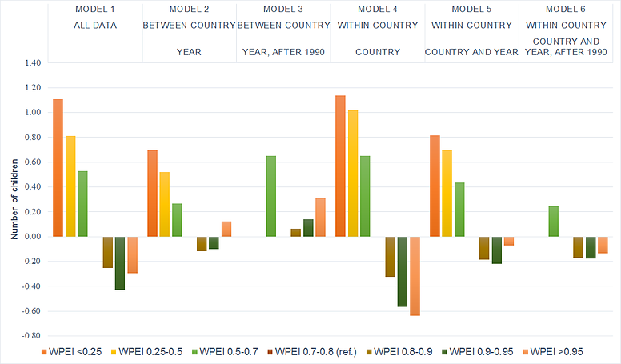Select Model 4 yellow bar

(x=353, y=174)
